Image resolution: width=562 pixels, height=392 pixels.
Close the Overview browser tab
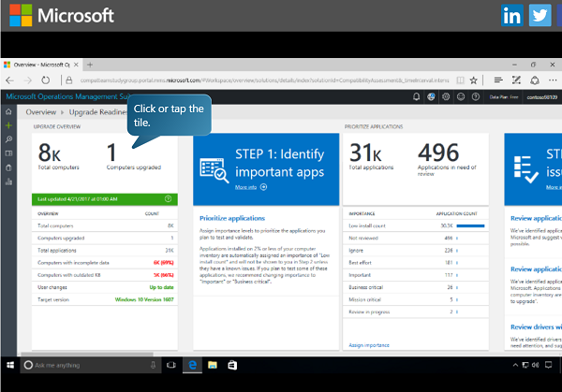(x=76, y=65)
